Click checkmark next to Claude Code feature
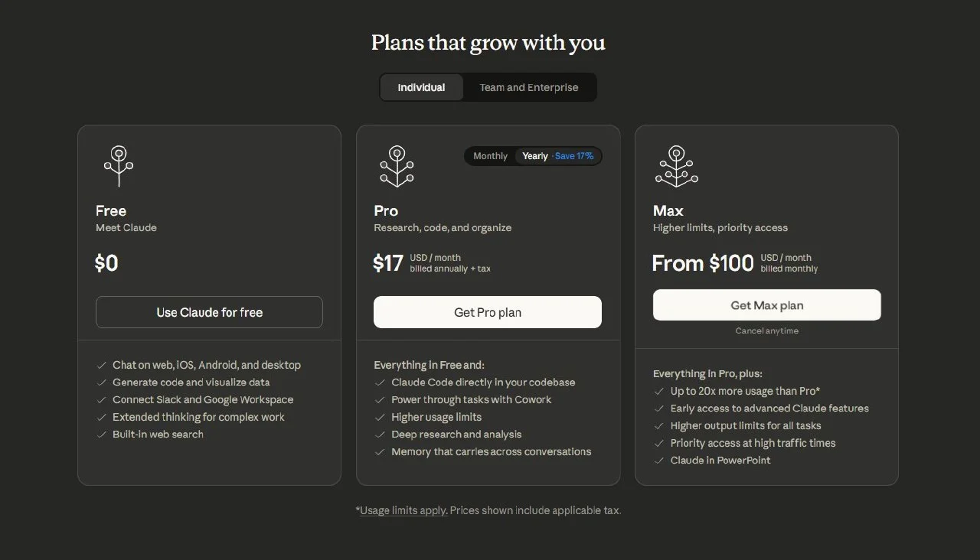Image resolution: width=980 pixels, height=560 pixels. pos(380,383)
